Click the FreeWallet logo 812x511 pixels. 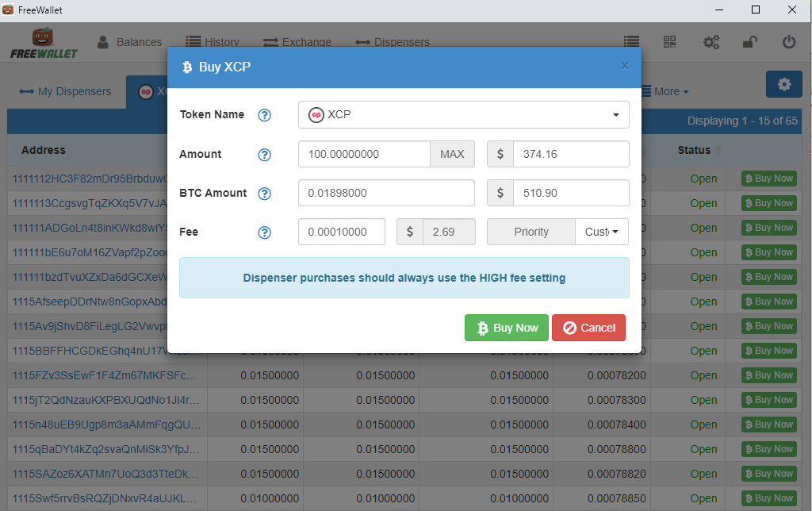(44, 44)
